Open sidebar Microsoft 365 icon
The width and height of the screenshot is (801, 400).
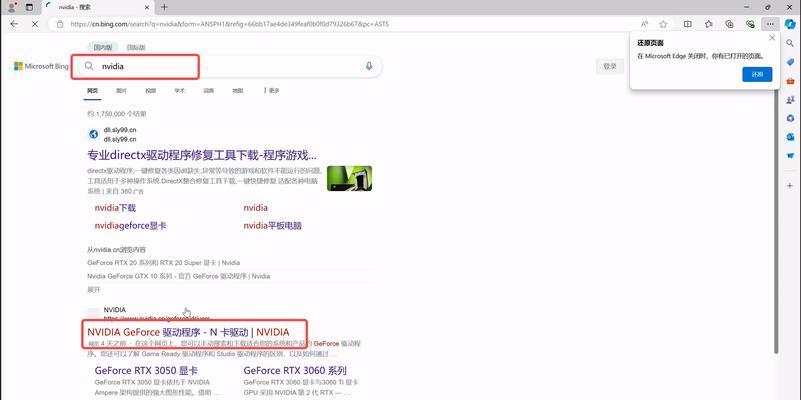tap(790, 119)
